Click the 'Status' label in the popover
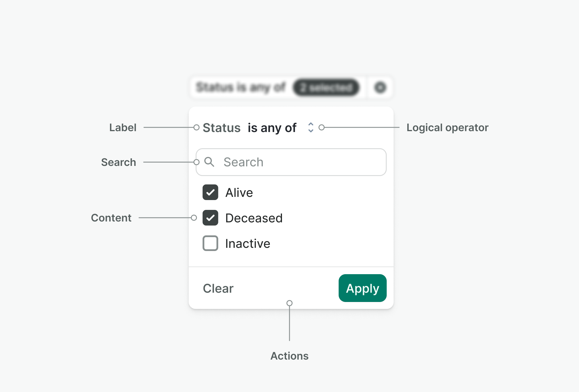The height and width of the screenshot is (392, 579). click(x=221, y=128)
